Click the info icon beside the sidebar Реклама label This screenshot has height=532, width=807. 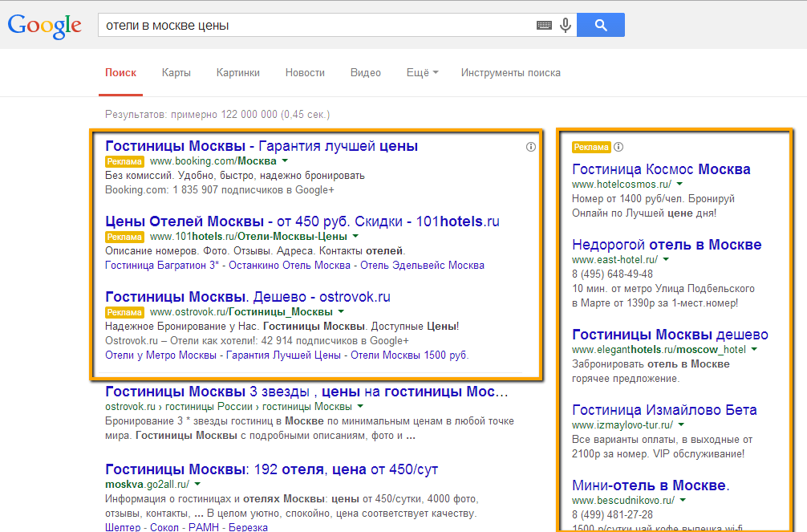(618, 147)
